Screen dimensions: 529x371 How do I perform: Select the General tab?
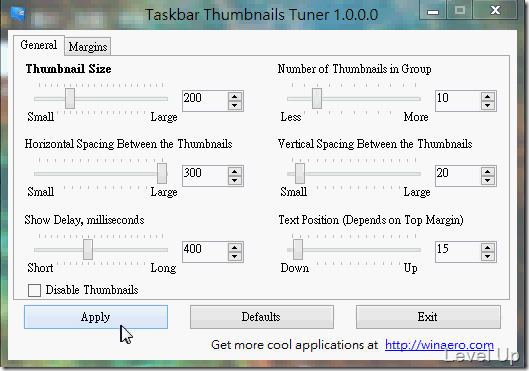coord(39,45)
